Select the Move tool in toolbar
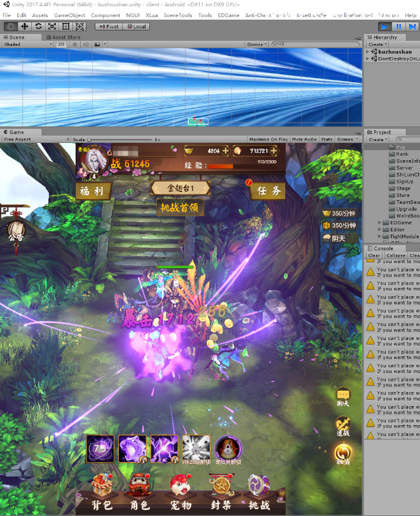The height and width of the screenshot is (516, 420). click(24, 26)
